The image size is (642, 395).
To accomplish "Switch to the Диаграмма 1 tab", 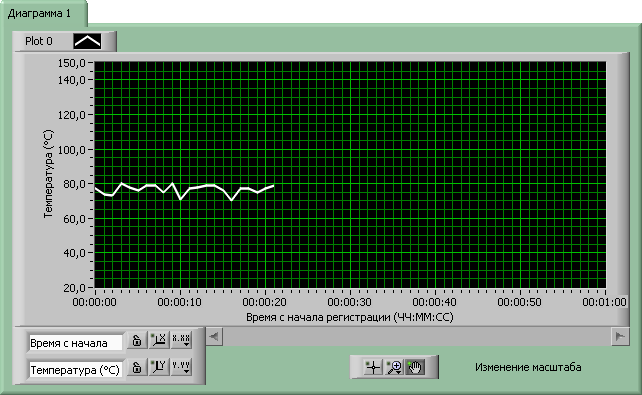I will pos(40,14).
